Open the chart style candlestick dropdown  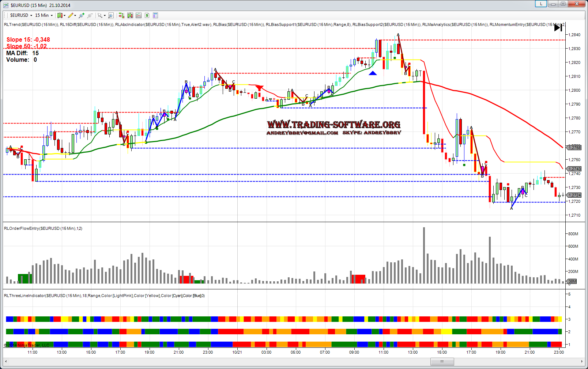(61, 15)
